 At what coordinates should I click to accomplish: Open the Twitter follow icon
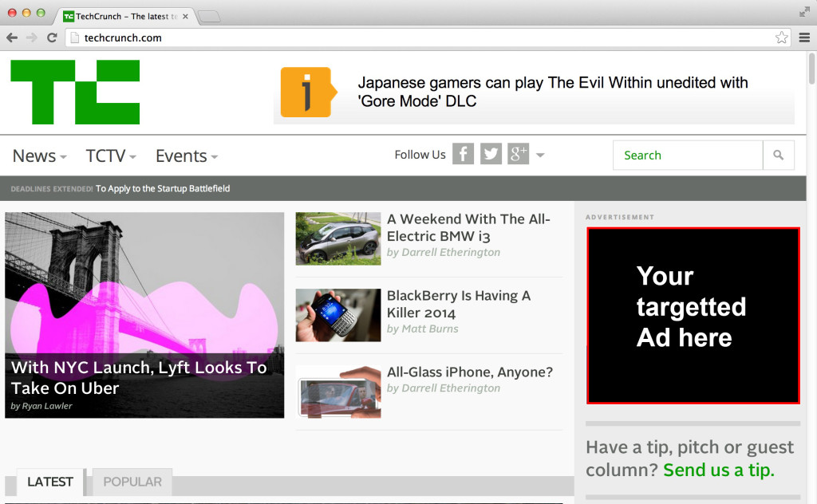[x=491, y=154]
